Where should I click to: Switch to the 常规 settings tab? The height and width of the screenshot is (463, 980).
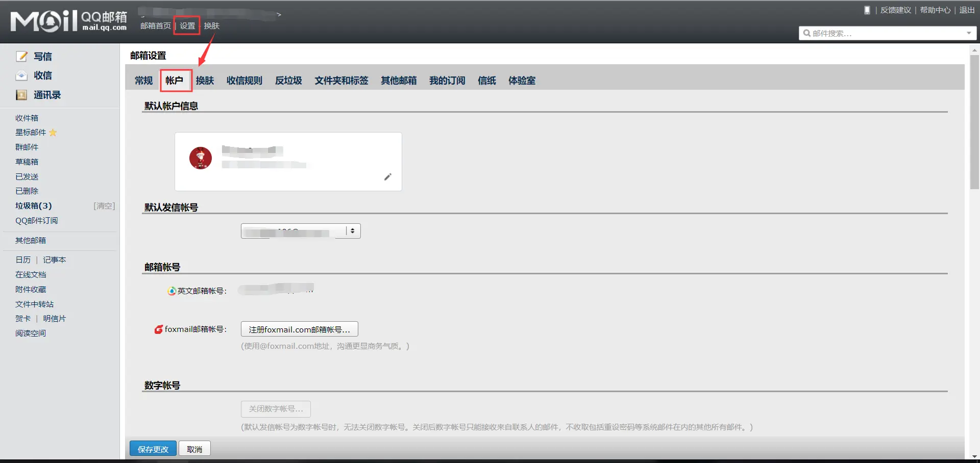tap(144, 81)
